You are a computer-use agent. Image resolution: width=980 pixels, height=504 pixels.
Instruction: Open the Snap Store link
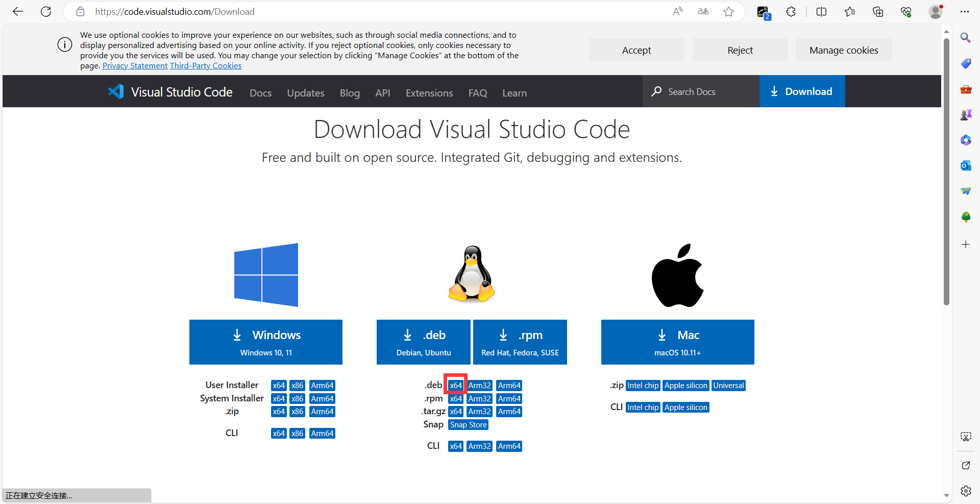(469, 425)
